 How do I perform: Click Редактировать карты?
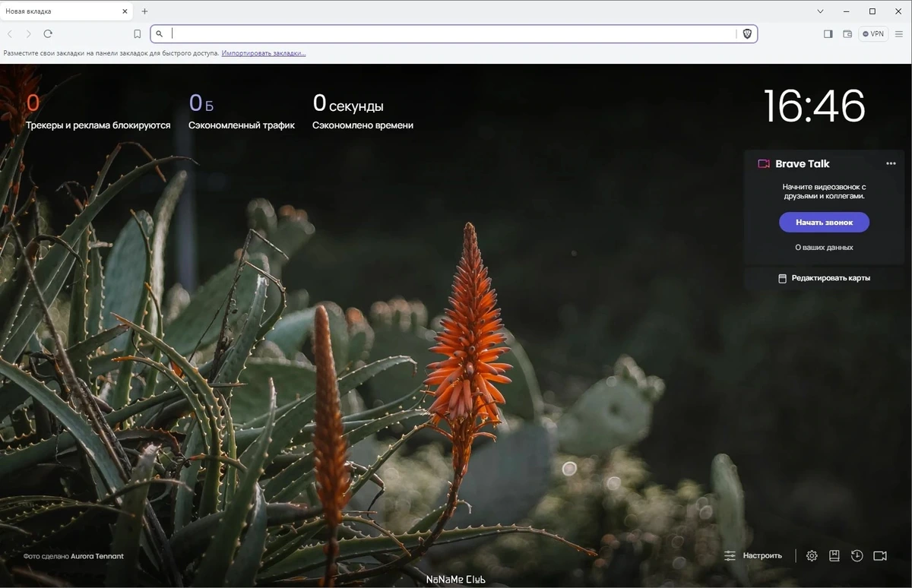pyautogui.click(x=824, y=278)
